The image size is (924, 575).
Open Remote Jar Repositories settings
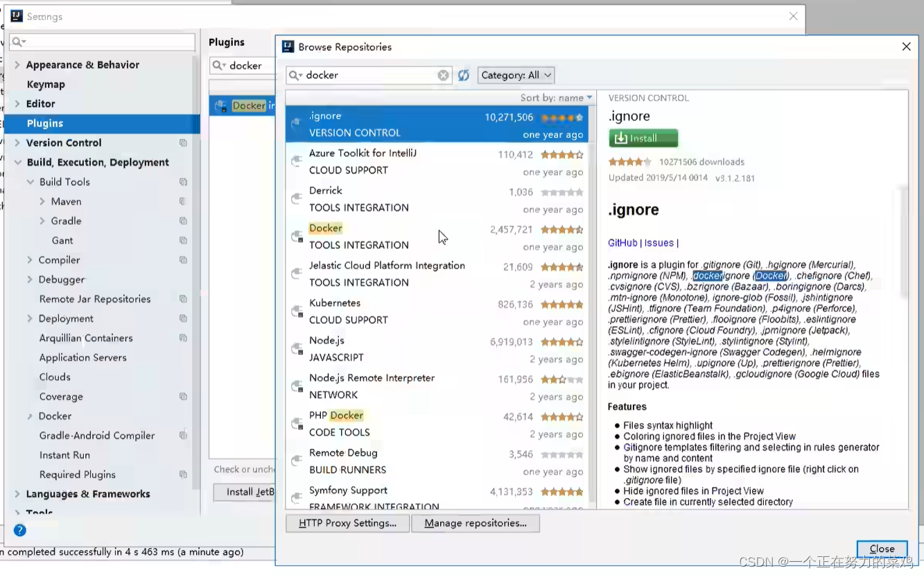point(95,299)
